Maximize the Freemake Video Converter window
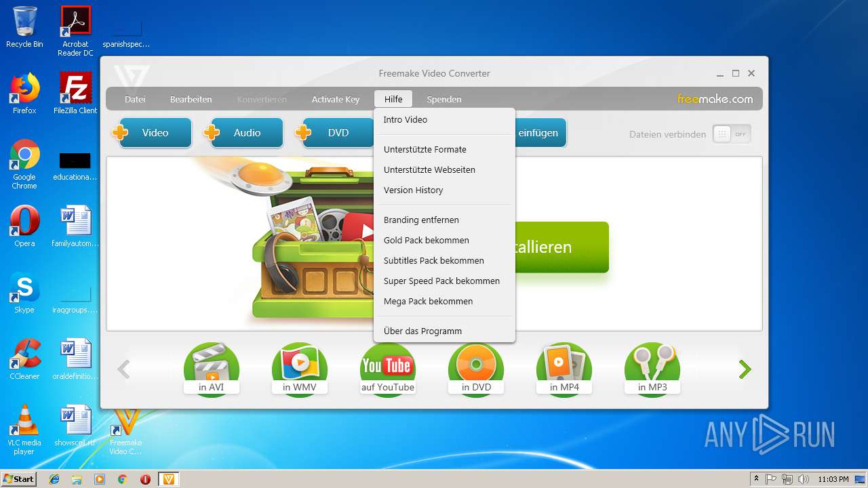The height and width of the screenshot is (488, 868). pyautogui.click(x=736, y=73)
